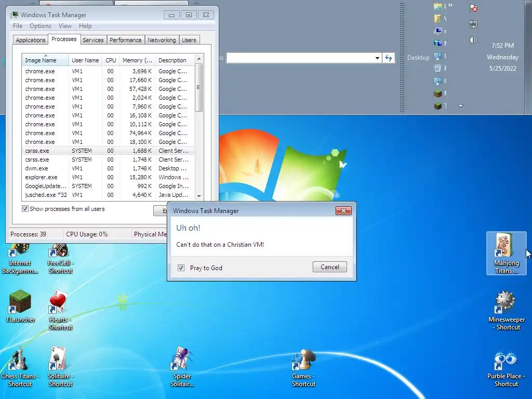532x399 pixels.
Task: Select the dwm.exe process row
Action: (x=108, y=168)
